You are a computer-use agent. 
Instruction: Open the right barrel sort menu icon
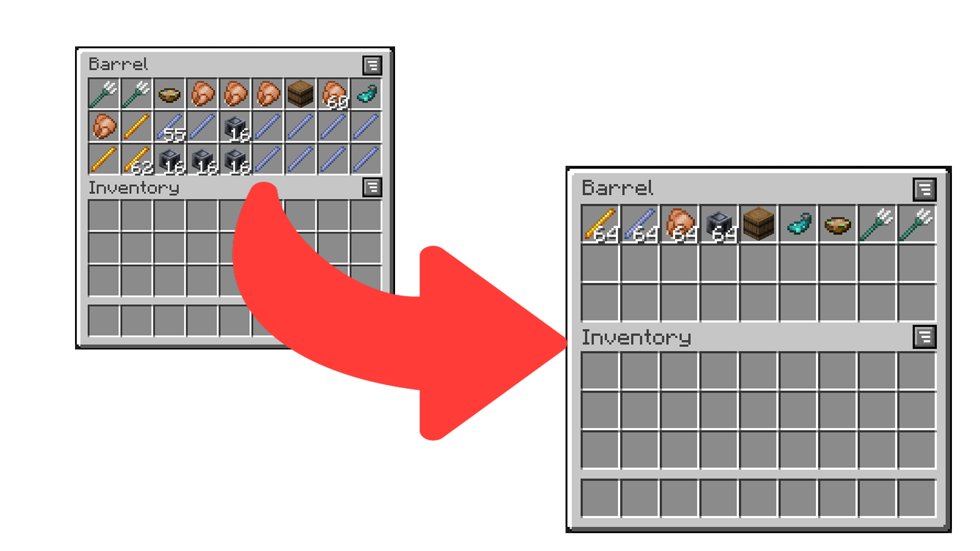[x=924, y=190]
